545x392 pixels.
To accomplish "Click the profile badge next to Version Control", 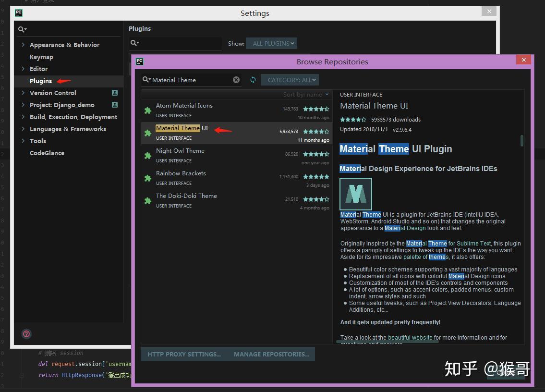I will [x=115, y=93].
